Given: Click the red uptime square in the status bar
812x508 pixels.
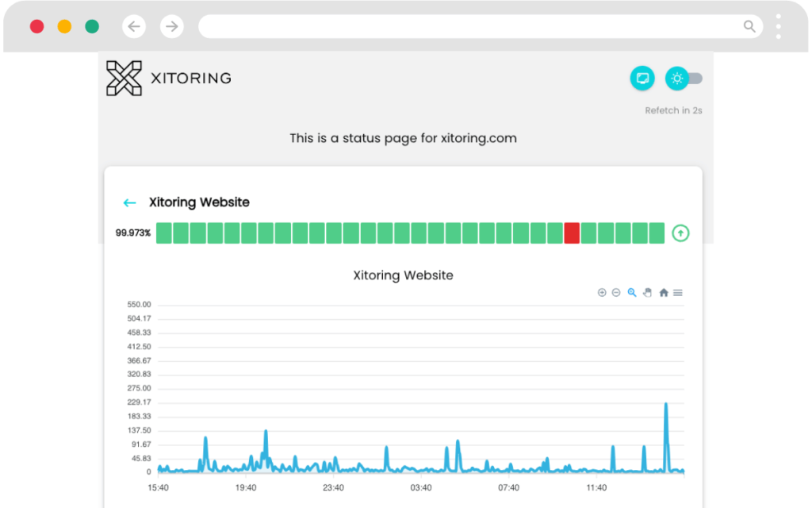Looking at the screenshot, I should (x=572, y=233).
